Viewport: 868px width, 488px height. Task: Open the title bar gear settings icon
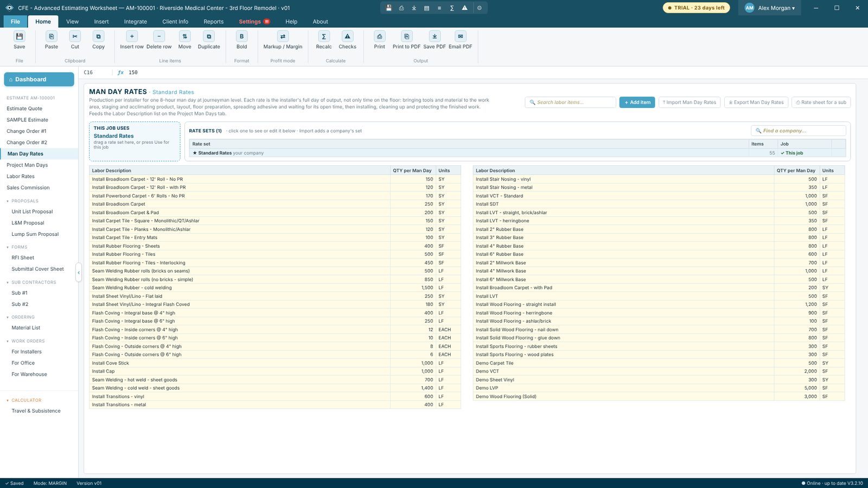[x=480, y=8]
